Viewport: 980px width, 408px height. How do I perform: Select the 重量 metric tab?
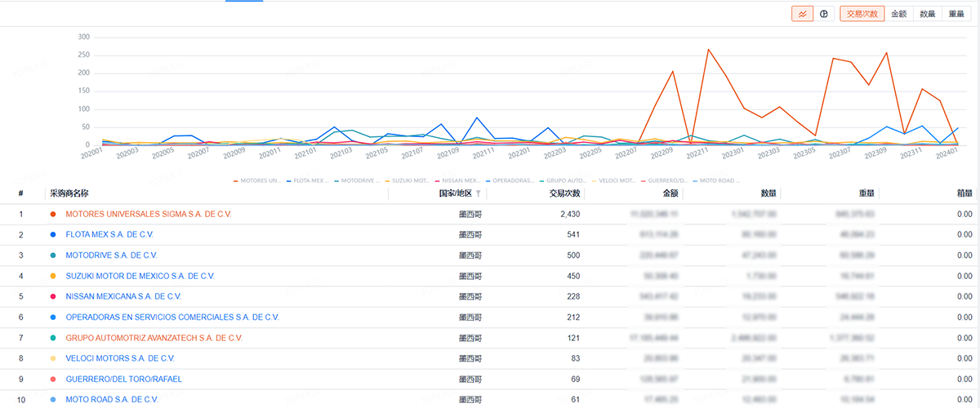[x=957, y=14]
